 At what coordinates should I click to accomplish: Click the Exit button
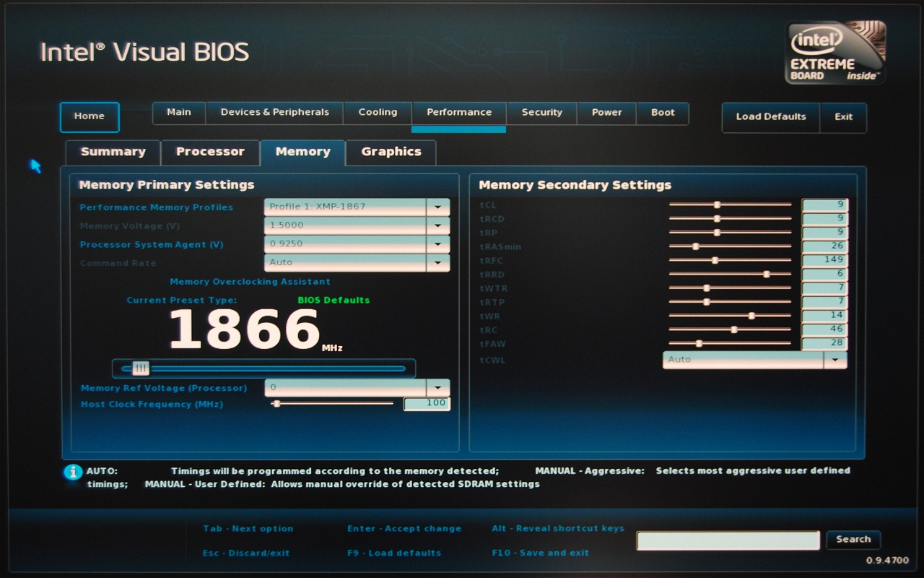tap(843, 117)
